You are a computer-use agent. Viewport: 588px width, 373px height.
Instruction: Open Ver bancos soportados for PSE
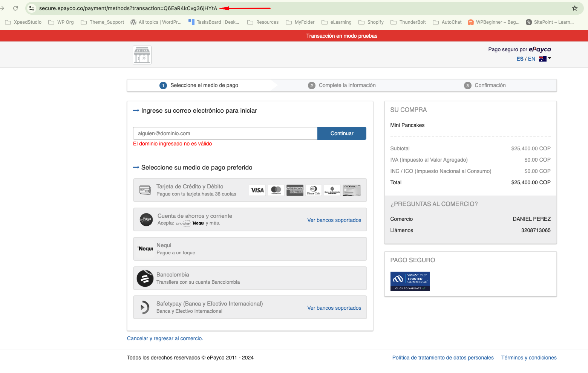pos(334,220)
